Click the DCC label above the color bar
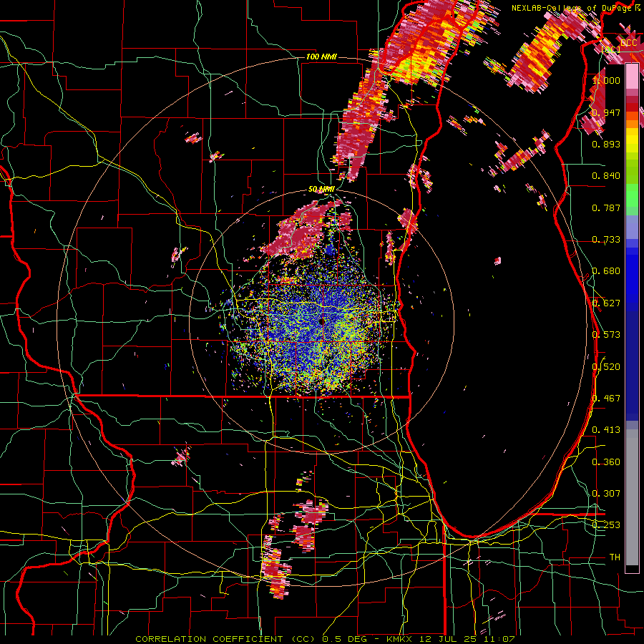This screenshot has width=644, height=644. [x=629, y=43]
